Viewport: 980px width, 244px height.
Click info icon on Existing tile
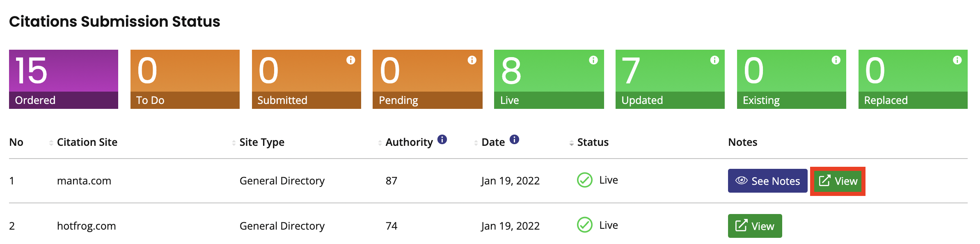pos(836,60)
